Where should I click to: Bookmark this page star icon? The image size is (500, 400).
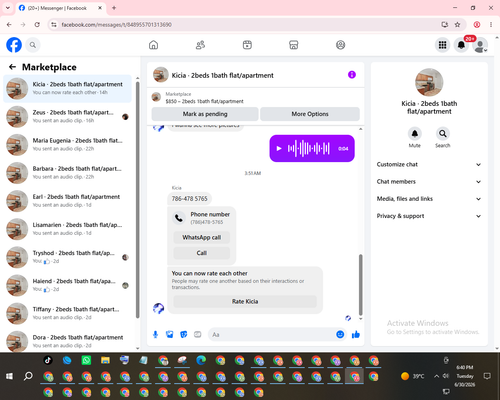coord(457,24)
